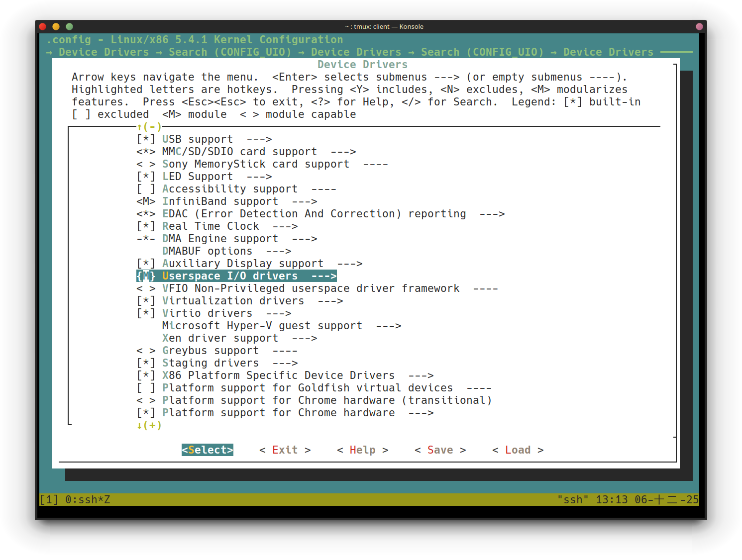The width and height of the screenshot is (742, 560).
Task: Expand the InfiniBand support submenu arrow
Action: tap(305, 201)
